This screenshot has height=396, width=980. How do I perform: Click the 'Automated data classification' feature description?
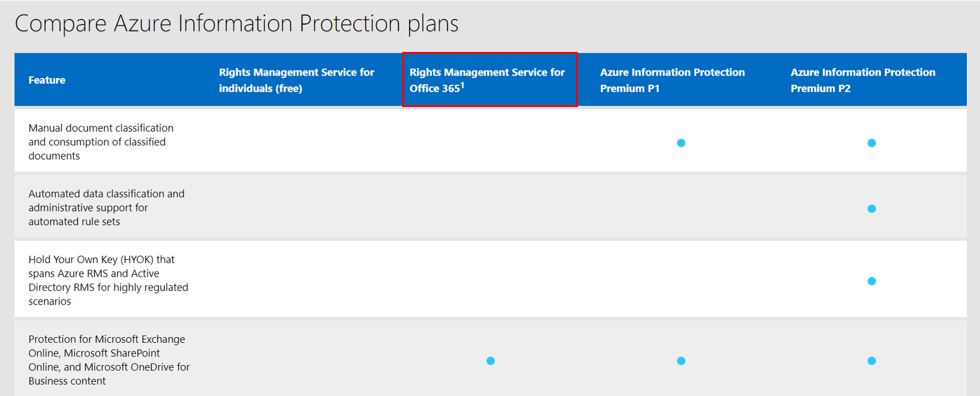[x=106, y=208]
